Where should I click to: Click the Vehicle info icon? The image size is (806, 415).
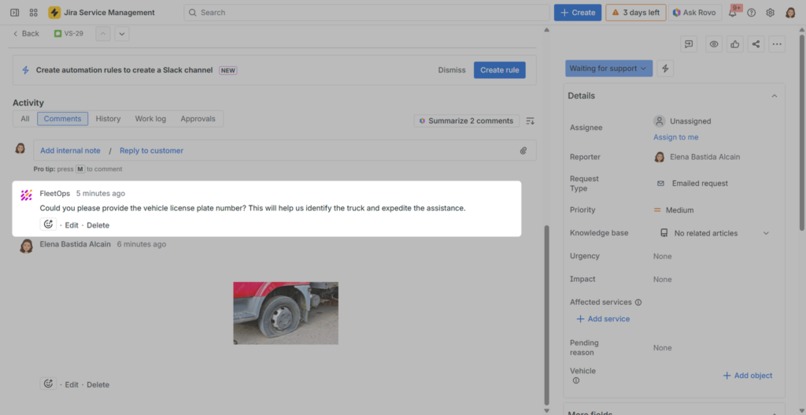click(x=576, y=381)
